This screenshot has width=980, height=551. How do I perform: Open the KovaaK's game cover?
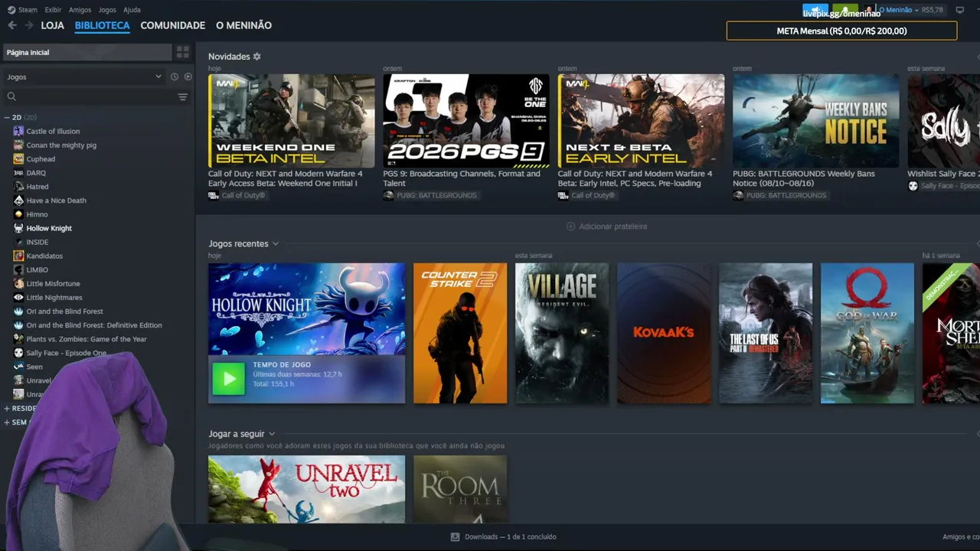pyautogui.click(x=664, y=333)
